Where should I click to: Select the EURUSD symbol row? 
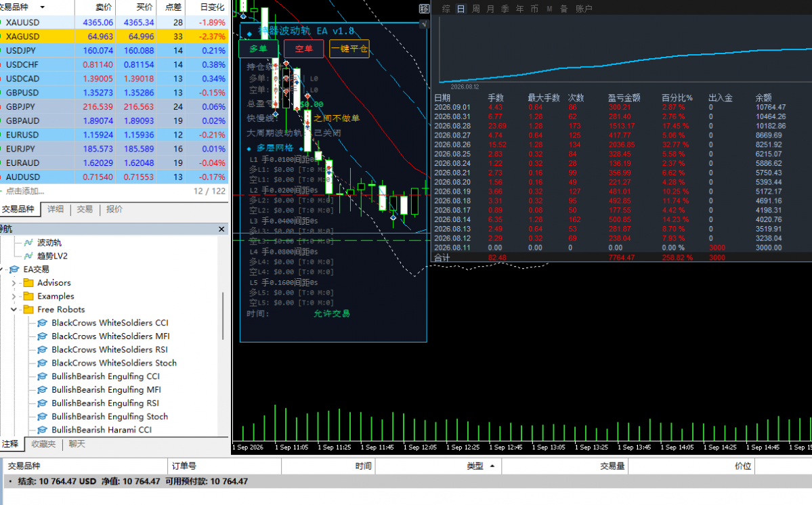coord(114,135)
